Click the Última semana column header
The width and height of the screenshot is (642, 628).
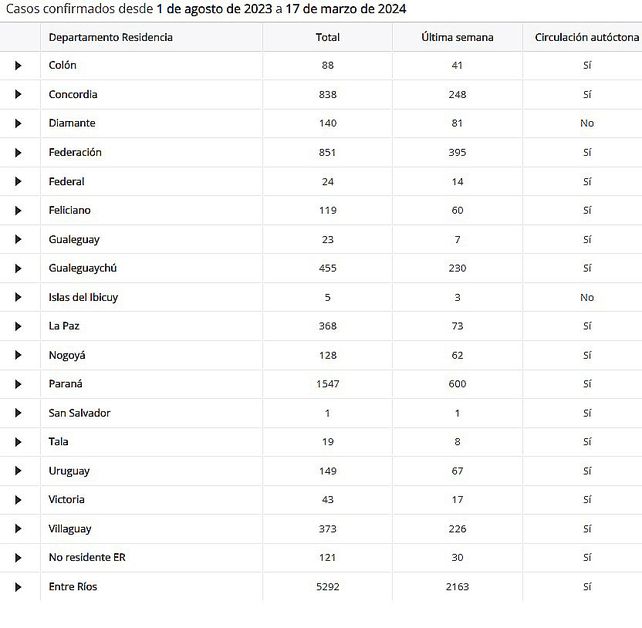[457, 37]
